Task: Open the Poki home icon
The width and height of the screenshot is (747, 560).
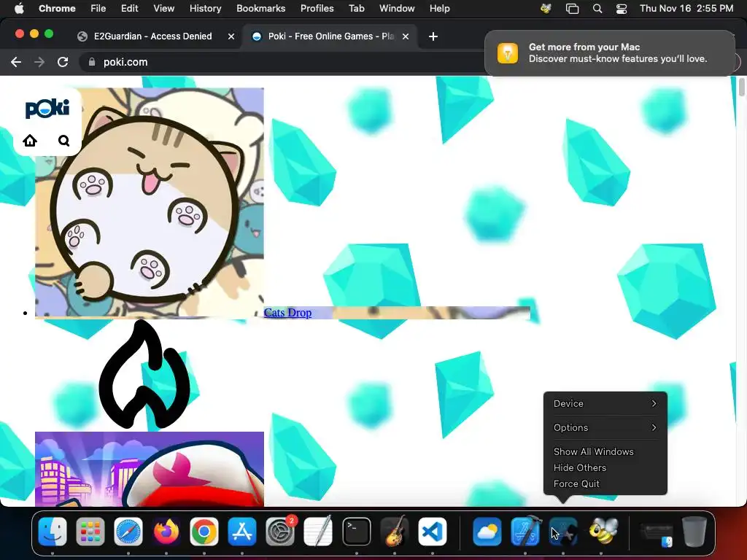Action: (x=30, y=141)
